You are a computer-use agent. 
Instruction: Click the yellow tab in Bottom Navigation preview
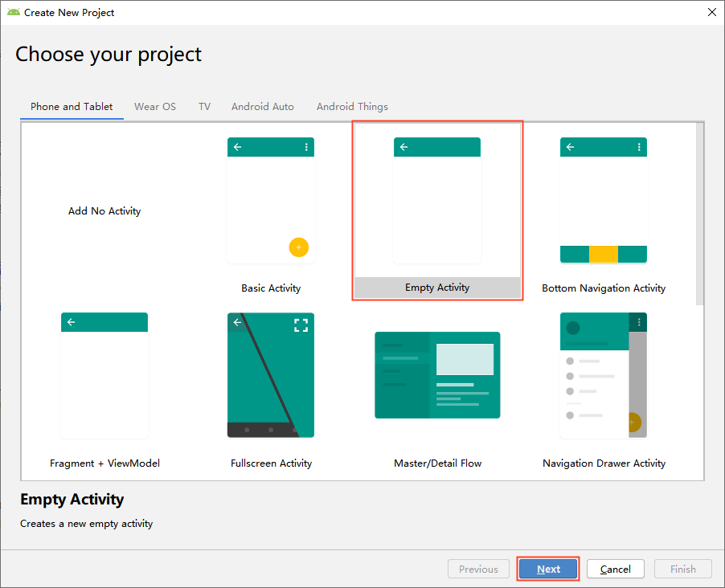tap(604, 255)
